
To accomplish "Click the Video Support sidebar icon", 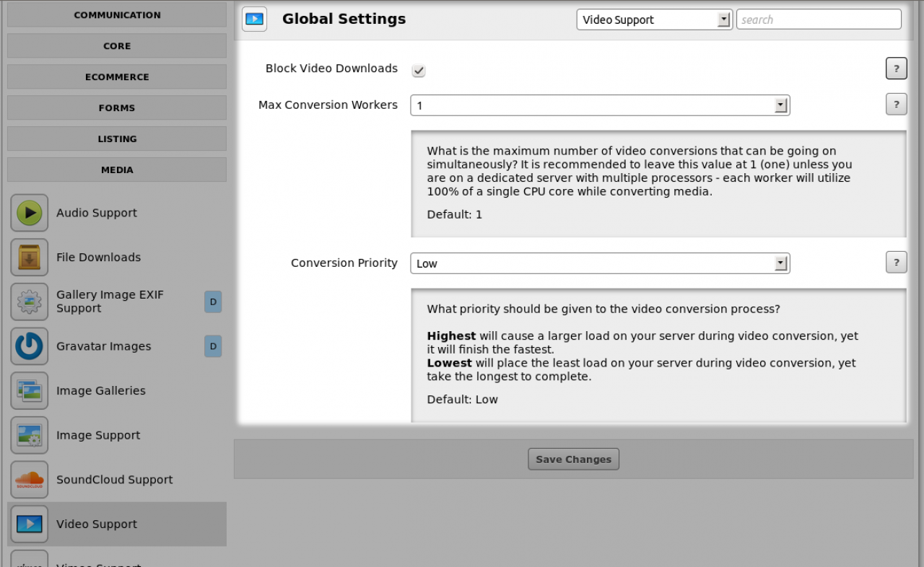I will click(x=30, y=524).
